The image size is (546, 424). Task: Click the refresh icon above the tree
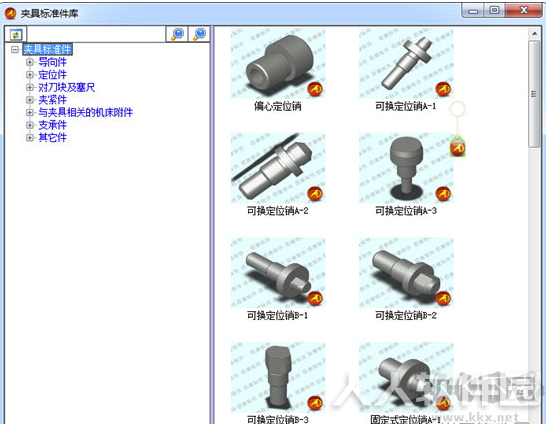click(x=16, y=34)
